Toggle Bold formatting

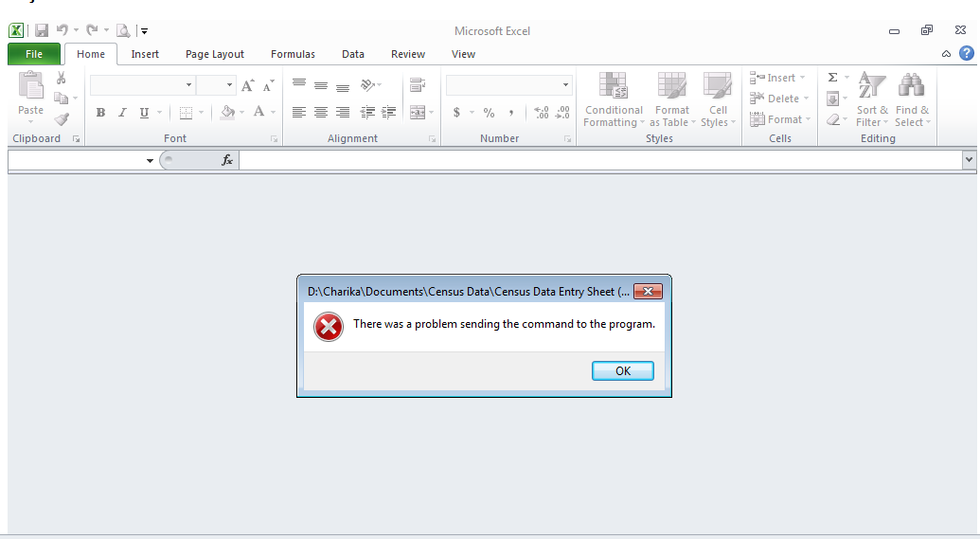pyautogui.click(x=100, y=113)
